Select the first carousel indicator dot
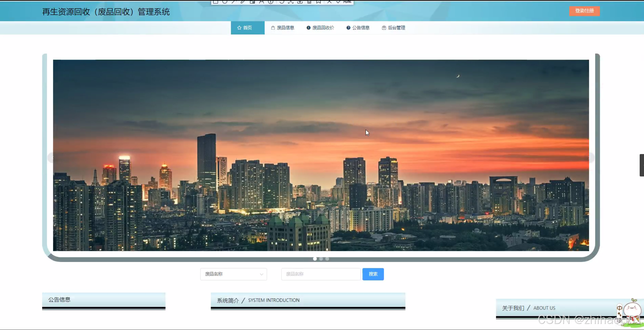 tap(315, 259)
